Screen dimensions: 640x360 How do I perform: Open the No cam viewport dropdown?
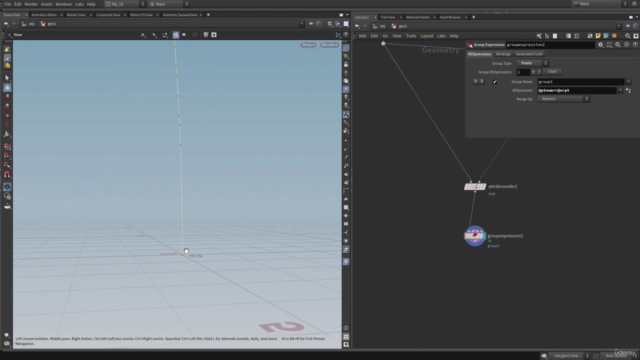pos(329,45)
